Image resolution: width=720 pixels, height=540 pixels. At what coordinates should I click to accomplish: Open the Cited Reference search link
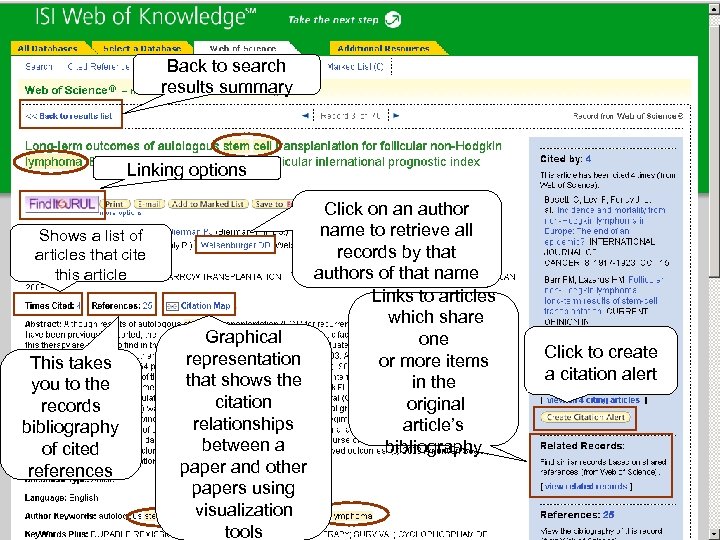[x=99, y=67]
